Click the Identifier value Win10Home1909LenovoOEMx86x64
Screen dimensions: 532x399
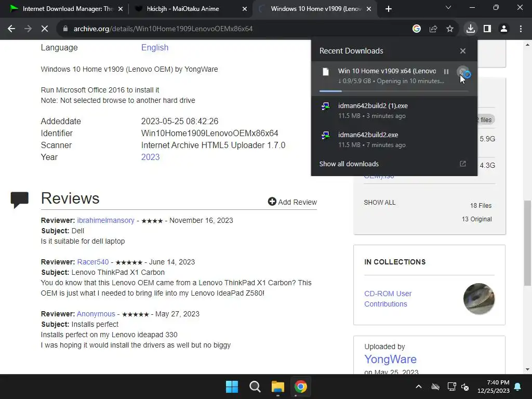pos(210,134)
